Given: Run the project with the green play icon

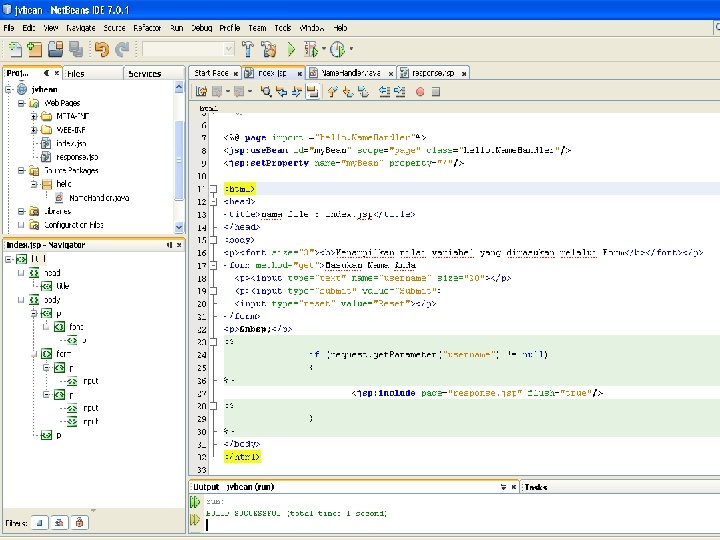Looking at the screenshot, I should [x=291, y=49].
